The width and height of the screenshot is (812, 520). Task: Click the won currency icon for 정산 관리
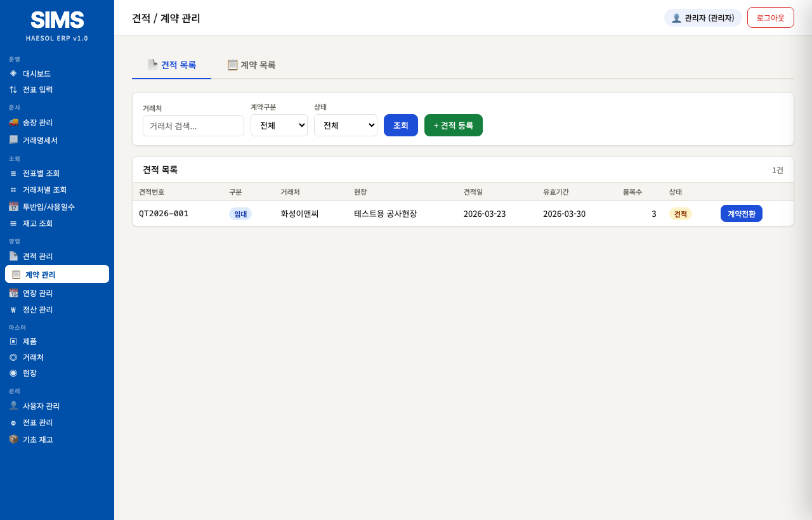coord(13,309)
